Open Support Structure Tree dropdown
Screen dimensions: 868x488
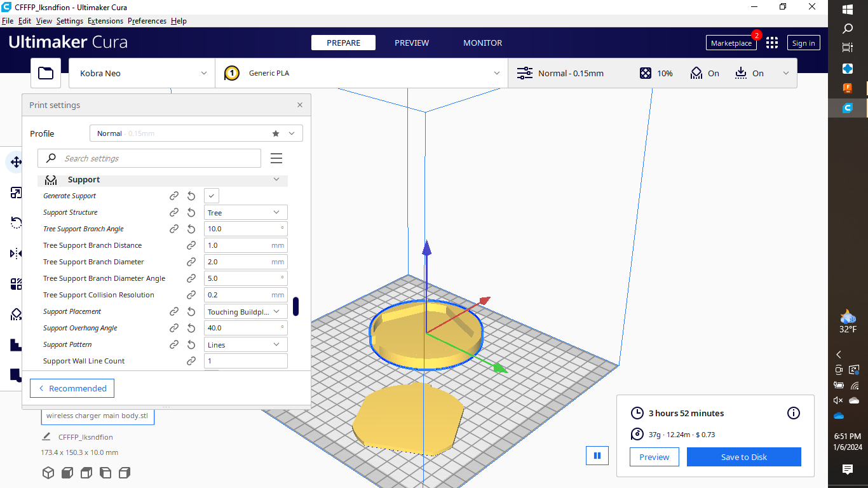[x=245, y=212]
